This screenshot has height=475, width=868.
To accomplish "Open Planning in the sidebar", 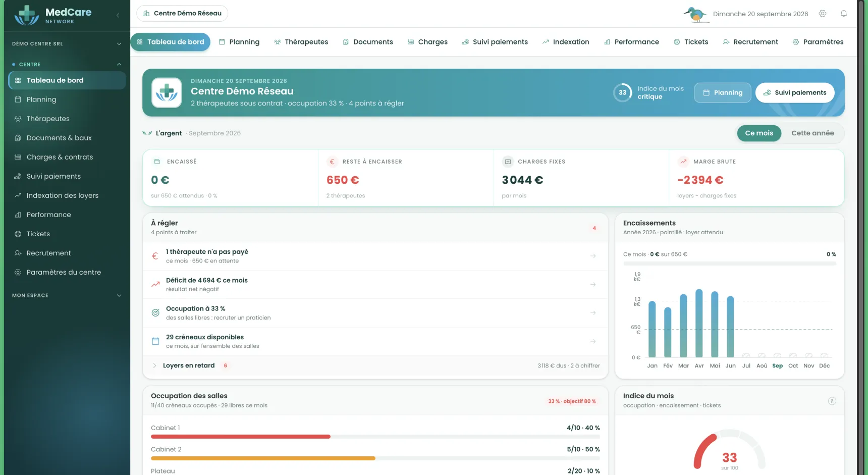I will (67, 99).
